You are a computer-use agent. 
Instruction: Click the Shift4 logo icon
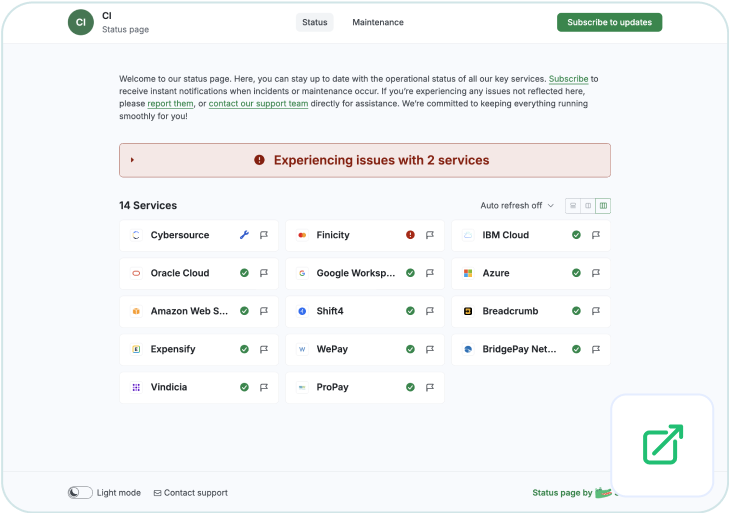(x=302, y=311)
